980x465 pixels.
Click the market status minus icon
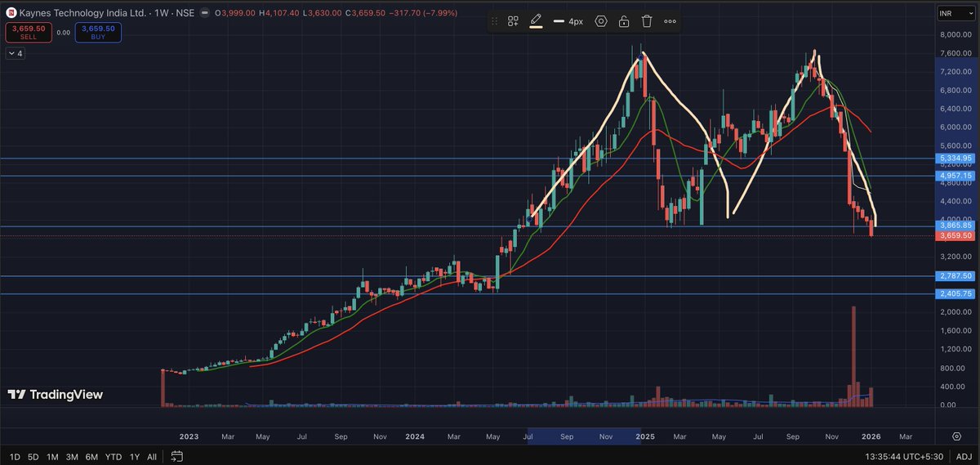(205, 13)
